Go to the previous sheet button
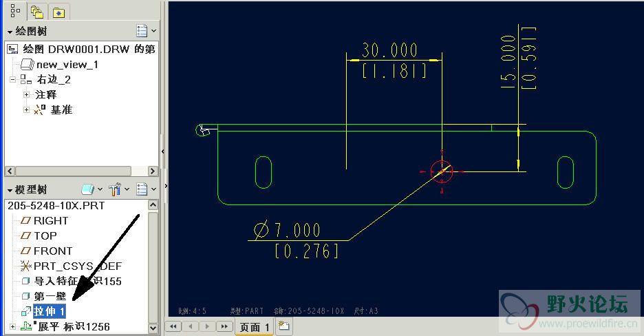The image size is (644, 336). click(190, 326)
